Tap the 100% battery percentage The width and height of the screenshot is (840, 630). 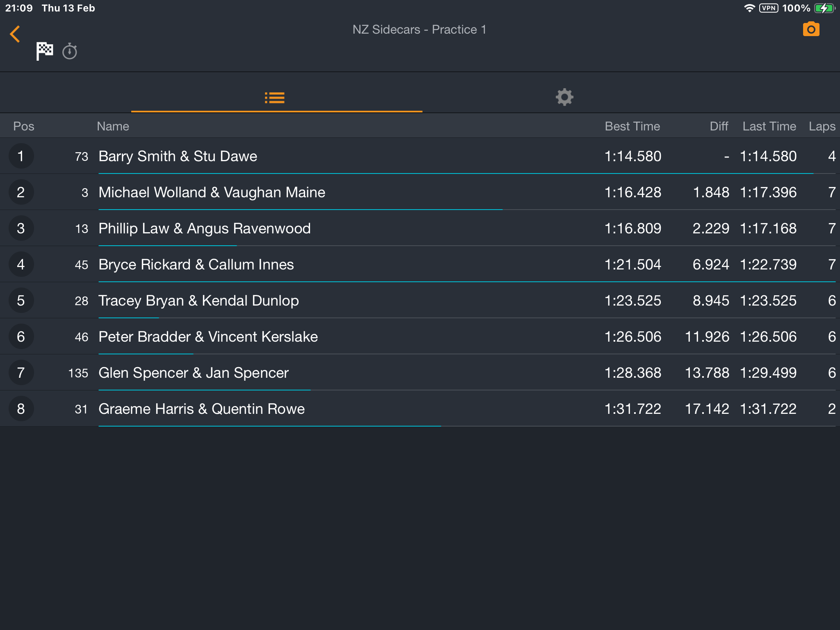[x=796, y=8]
